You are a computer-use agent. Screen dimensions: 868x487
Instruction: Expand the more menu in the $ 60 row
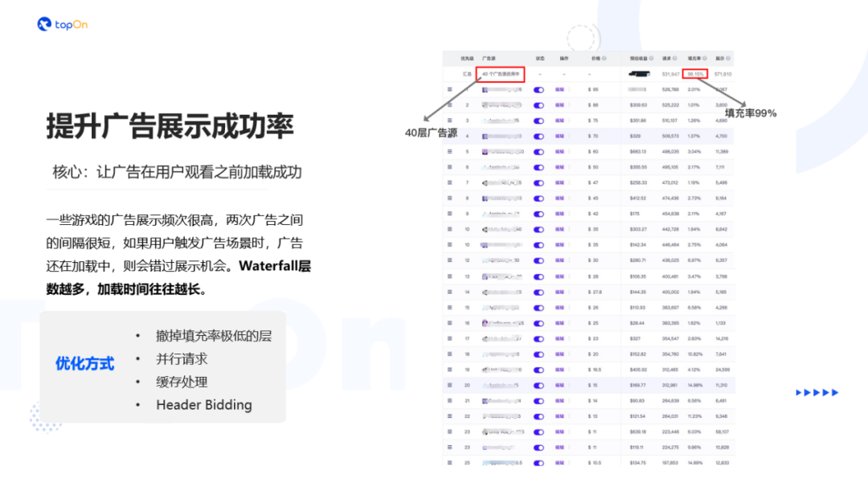(569, 151)
